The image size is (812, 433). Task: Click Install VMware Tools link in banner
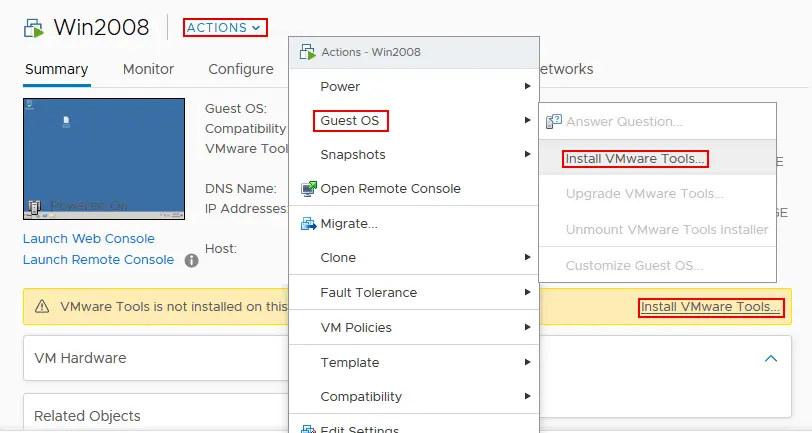coord(710,307)
